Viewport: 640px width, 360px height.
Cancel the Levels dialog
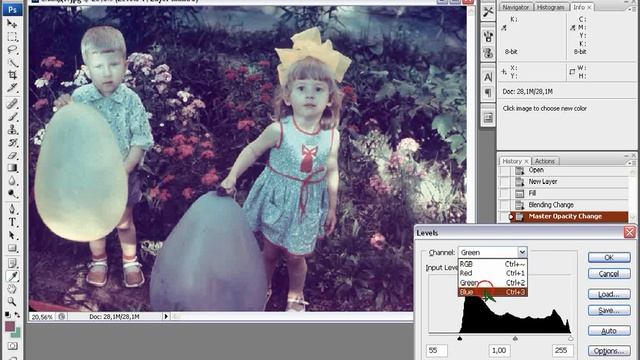(x=609, y=274)
